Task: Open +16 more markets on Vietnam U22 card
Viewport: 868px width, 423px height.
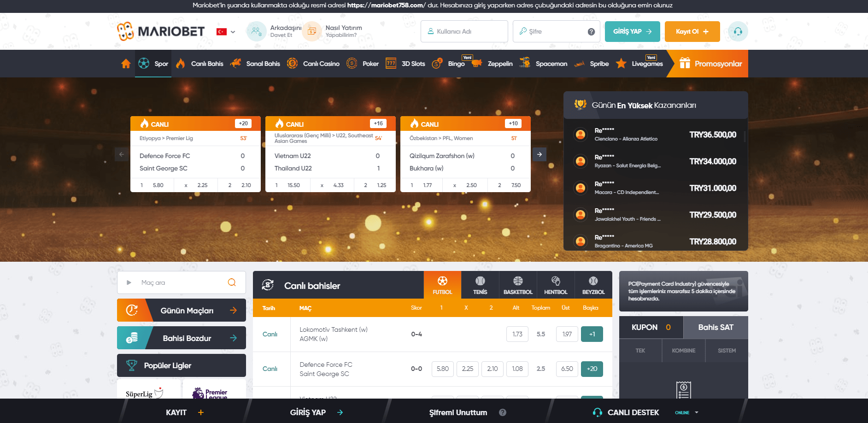Action: pyautogui.click(x=378, y=123)
